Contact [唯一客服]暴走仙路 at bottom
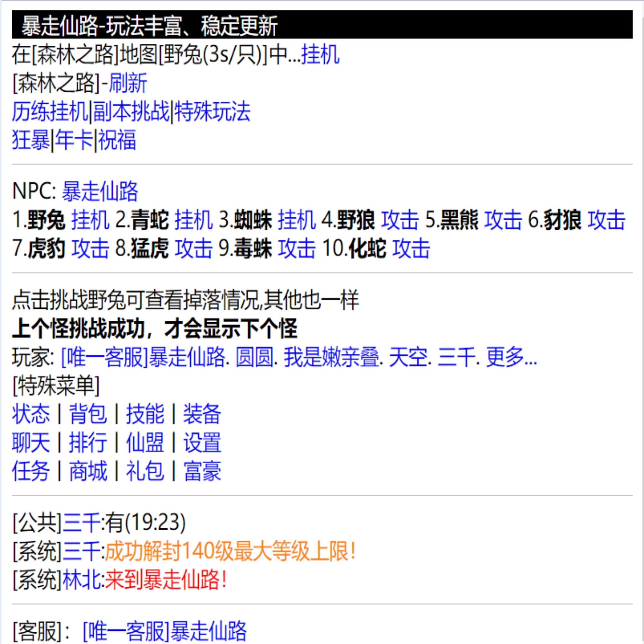Image resolution: width=644 pixels, height=644 pixels. (x=164, y=631)
